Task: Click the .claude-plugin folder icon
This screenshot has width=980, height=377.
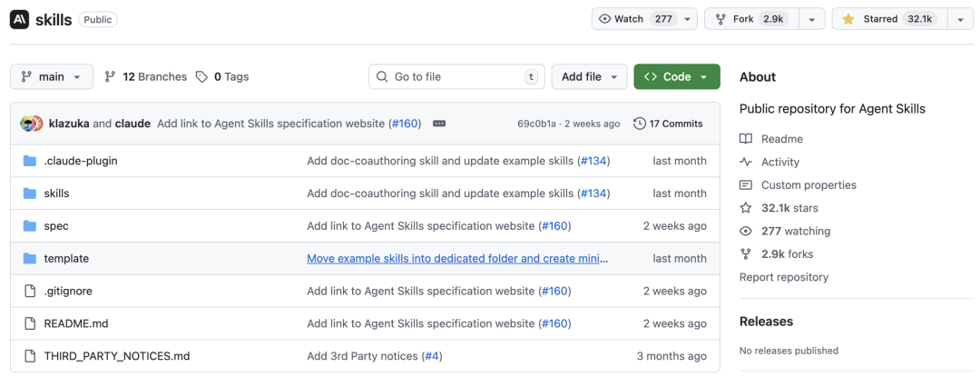Action: pos(29,161)
